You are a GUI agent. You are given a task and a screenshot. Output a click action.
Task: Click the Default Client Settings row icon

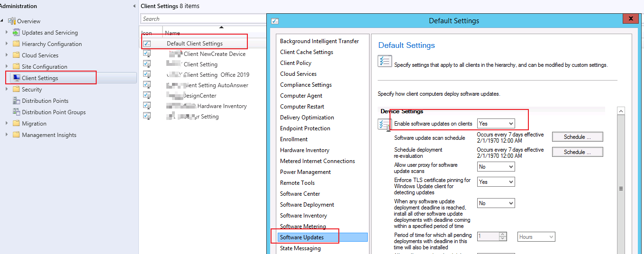pos(147,44)
